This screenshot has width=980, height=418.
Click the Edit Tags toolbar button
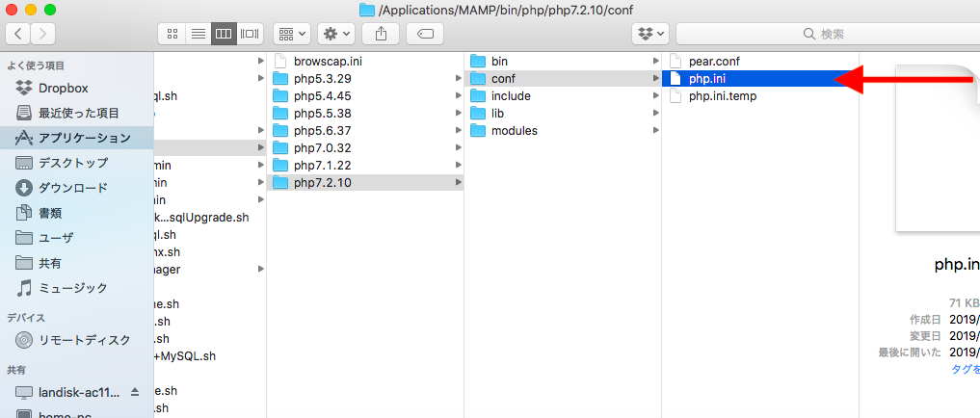coord(425,34)
